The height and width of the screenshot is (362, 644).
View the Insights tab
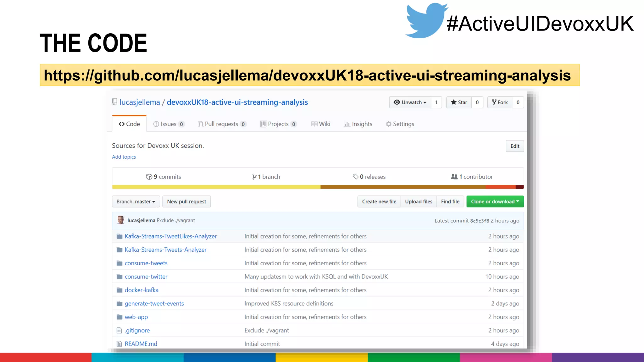[358, 124]
